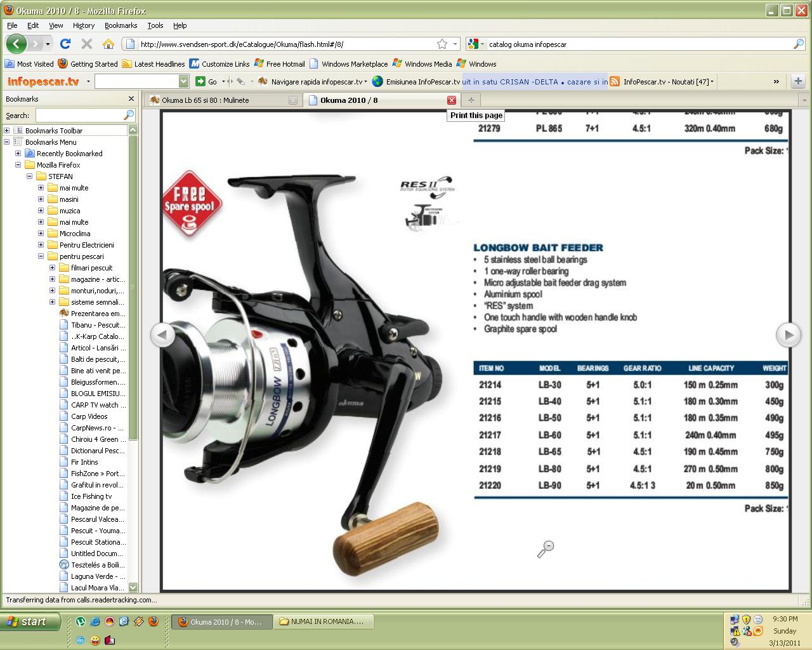Screen dimensions: 812x650
Task: Expand the 'Microclima' bookmark folder
Action: (41, 234)
